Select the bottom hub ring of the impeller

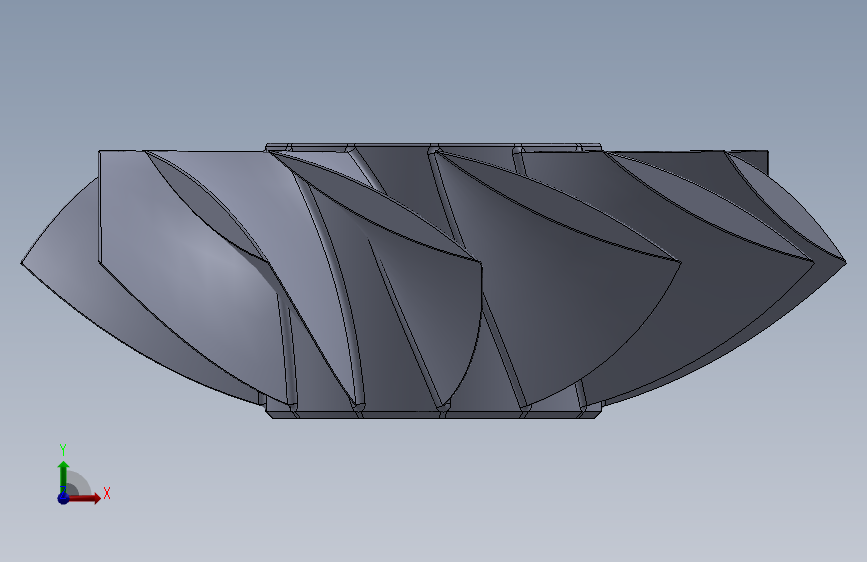[x=434, y=414]
